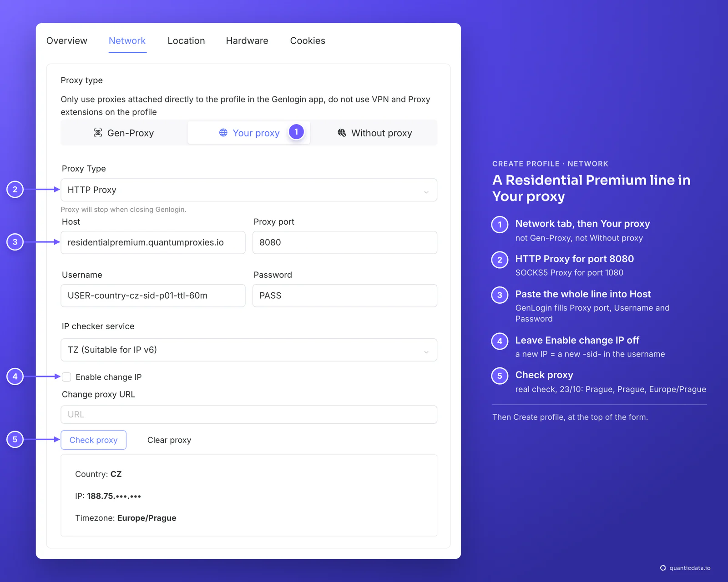Click 'Proxy will stop when closing Genlogin.' note
Image resolution: width=728 pixels, height=582 pixels.
[124, 210]
